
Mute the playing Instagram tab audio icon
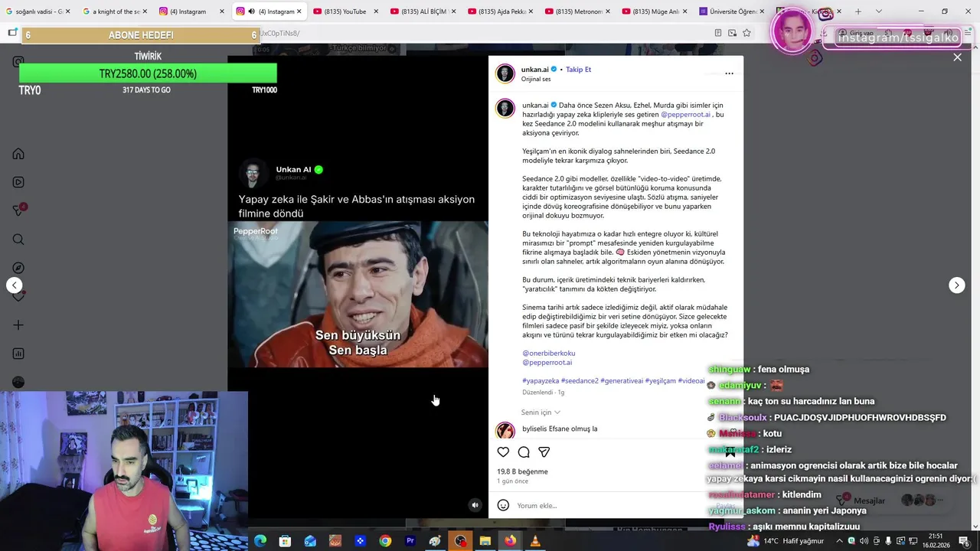pyautogui.click(x=251, y=11)
